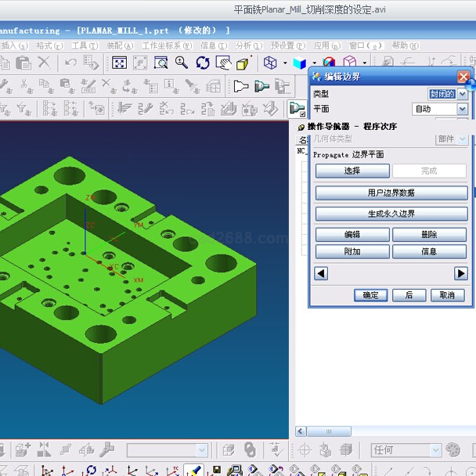Activate the Rotate view tool
The height and width of the screenshot is (476, 476).
[x=203, y=63]
